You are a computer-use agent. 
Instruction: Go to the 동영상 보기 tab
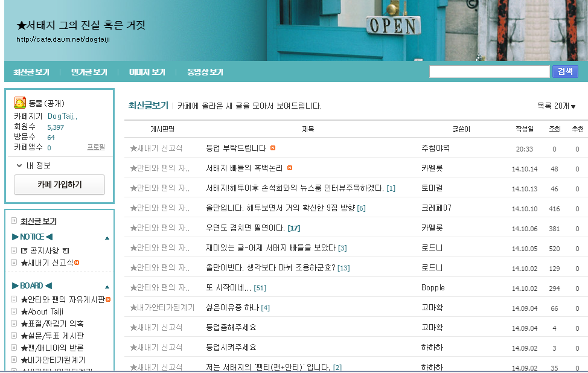click(205, 72)
